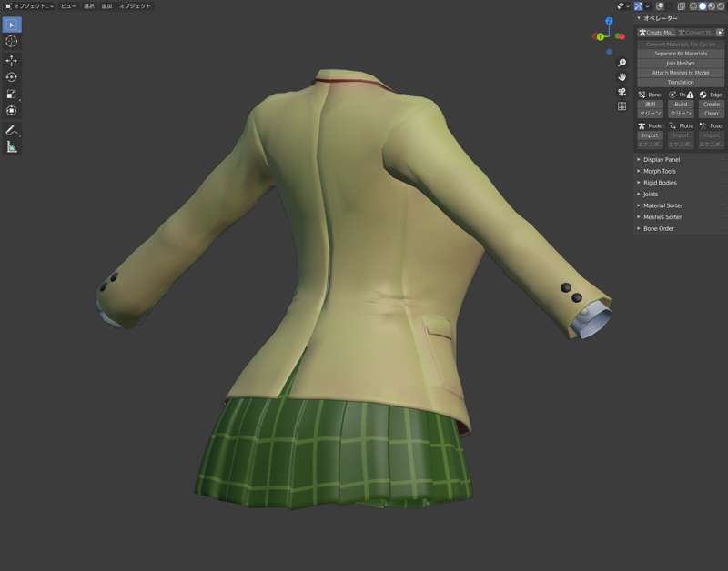Choose the Measure ruler tool
Viewport: 728px width, 571px height.
[12, 146]
